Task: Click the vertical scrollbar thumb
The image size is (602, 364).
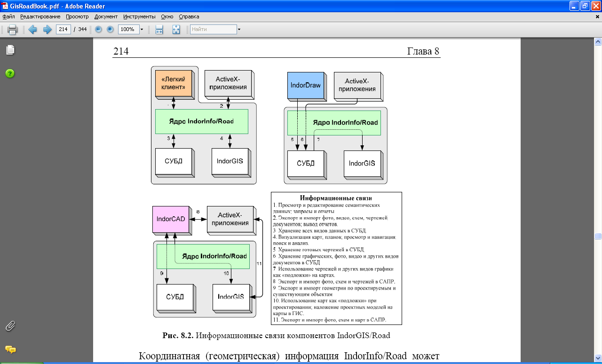Action: pos(598,236)
